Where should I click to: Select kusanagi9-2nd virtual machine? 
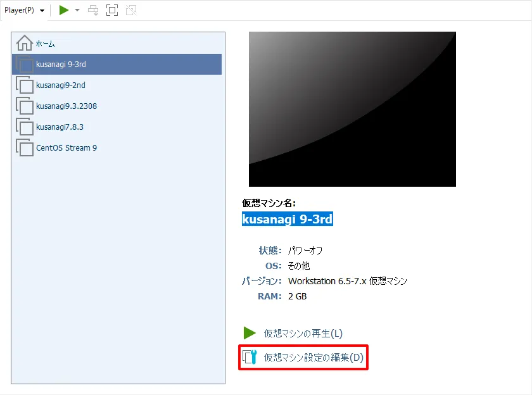(117, 85)
